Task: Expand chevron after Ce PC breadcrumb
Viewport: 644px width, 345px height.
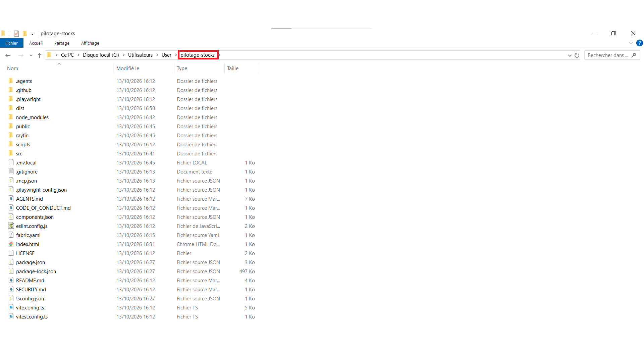Action: click(78, 55)
